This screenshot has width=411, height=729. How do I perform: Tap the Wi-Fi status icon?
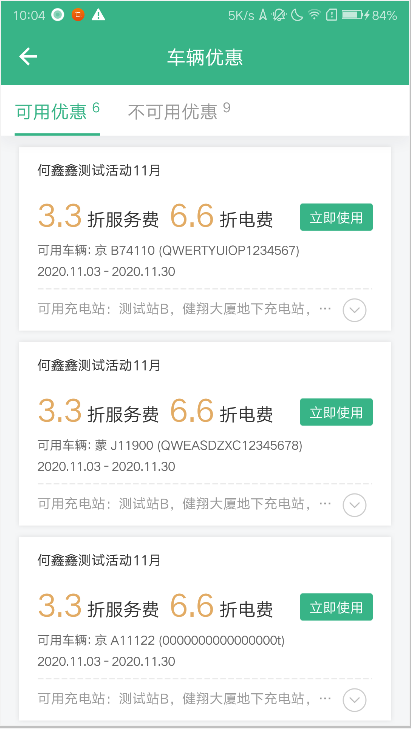point(315,15)
